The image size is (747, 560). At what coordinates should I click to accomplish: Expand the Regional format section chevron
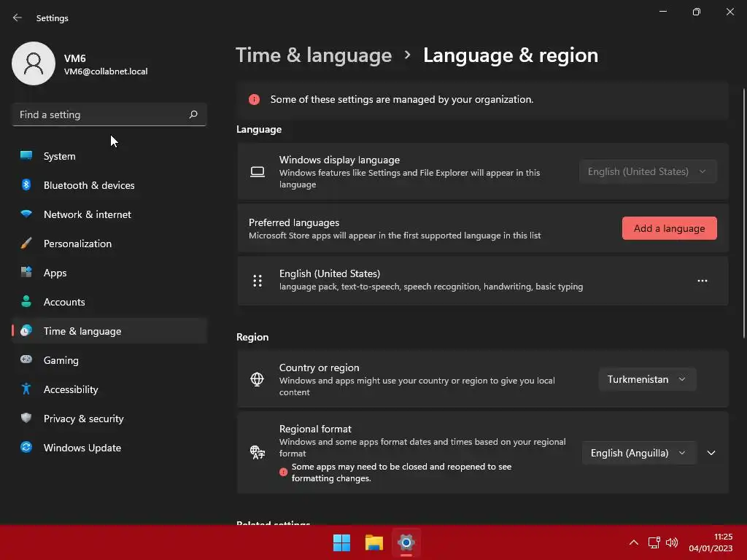point(711,453)
